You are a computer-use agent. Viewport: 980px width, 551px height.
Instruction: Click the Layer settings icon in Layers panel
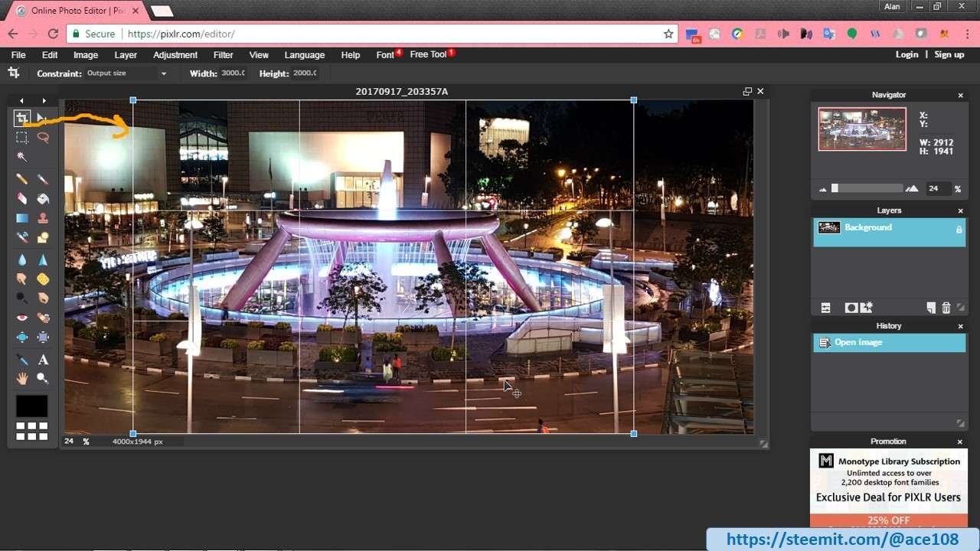(826, 308)
